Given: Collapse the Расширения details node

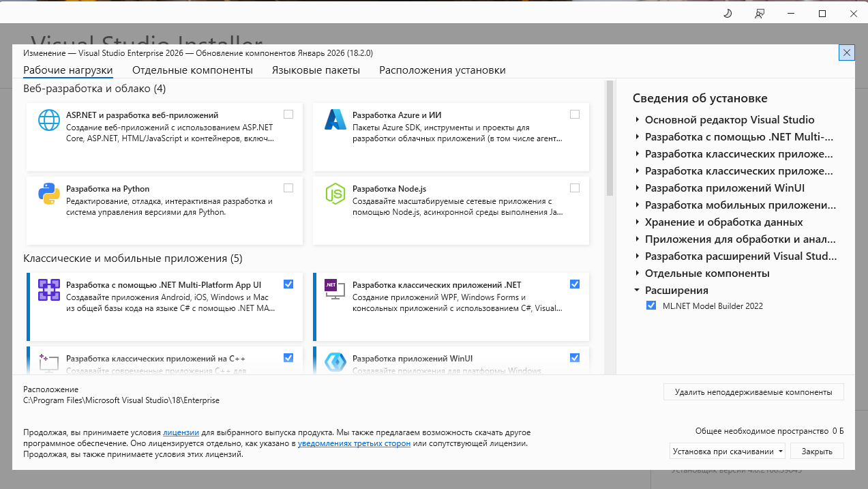Looking at the screenshot, I should click(637, 291).
